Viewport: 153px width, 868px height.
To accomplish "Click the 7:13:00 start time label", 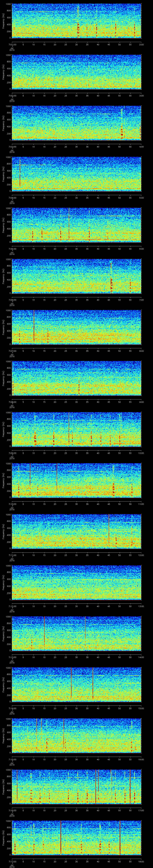I will click(x=12, y=657).
